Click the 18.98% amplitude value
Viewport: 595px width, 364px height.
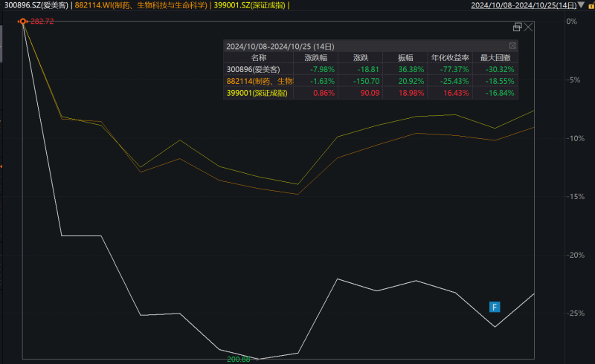411,93
